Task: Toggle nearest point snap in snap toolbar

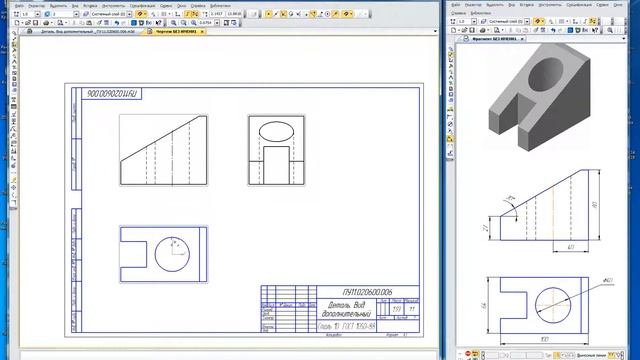Action: (269, 14)
